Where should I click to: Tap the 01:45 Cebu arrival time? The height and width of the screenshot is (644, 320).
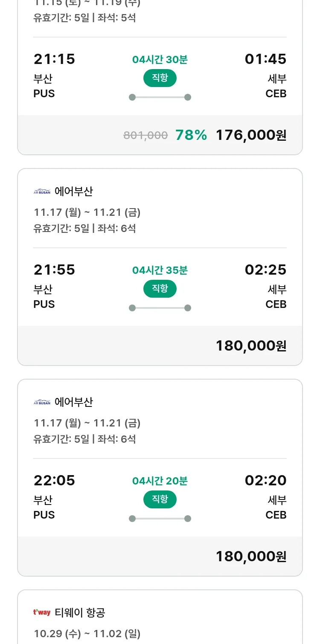click(x=265, y=59)
